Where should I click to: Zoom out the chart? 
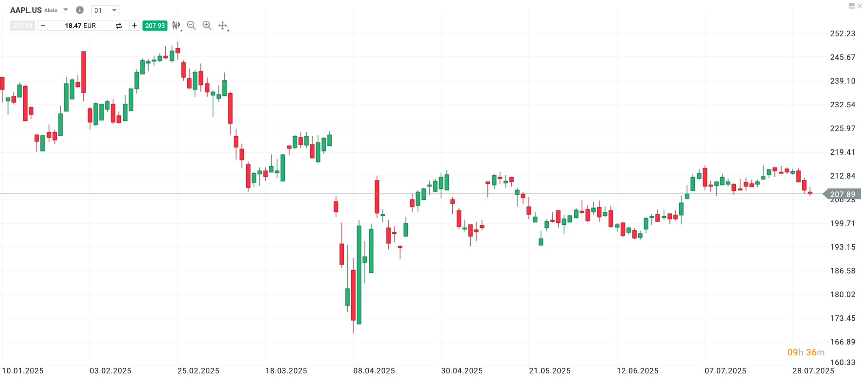(x=191, y=25)
